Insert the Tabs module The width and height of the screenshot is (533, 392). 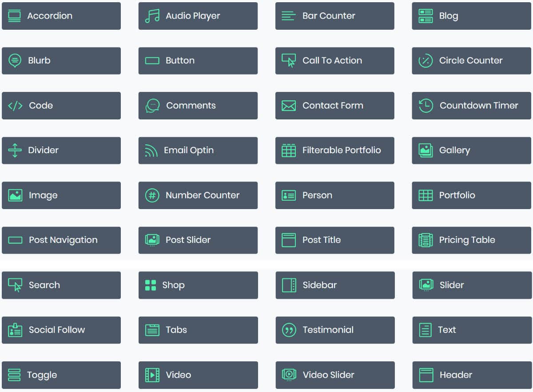(x=198, y=330)
